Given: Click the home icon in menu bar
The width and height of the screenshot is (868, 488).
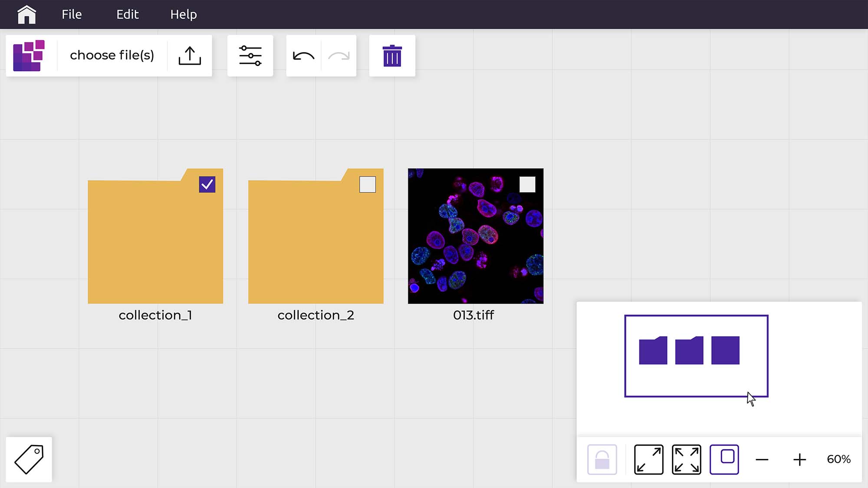Looking at the screenshot, I should click(26, 14).
